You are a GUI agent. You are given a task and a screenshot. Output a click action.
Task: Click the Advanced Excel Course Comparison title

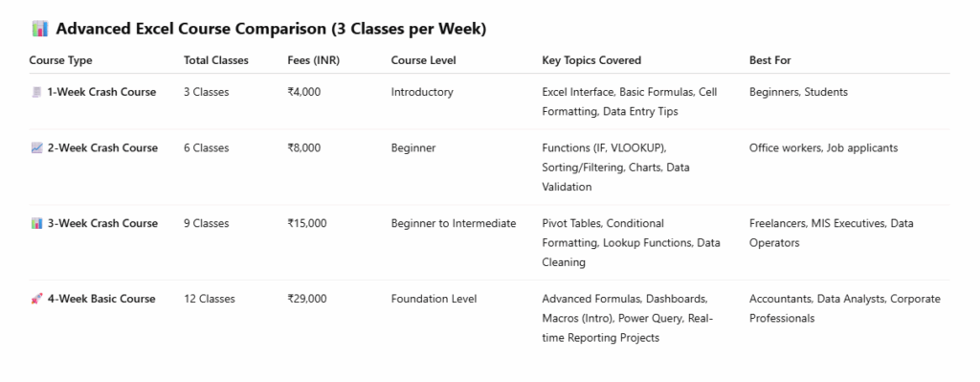271,29
